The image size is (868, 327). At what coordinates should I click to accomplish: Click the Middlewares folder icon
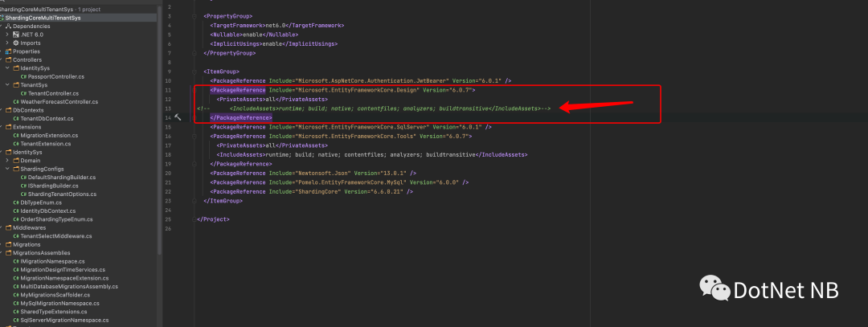click(8, 228)
